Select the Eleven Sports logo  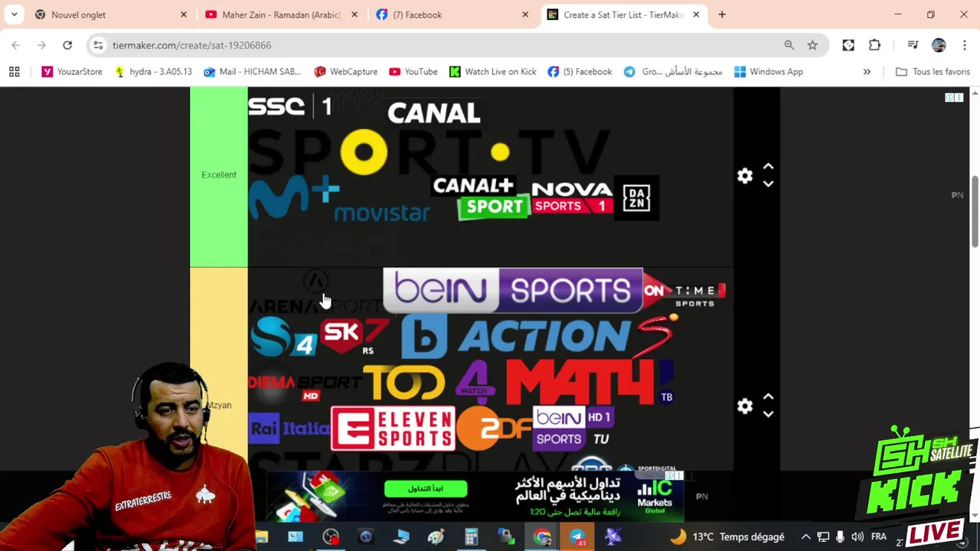pyautogui.click(x=393, y=429)
